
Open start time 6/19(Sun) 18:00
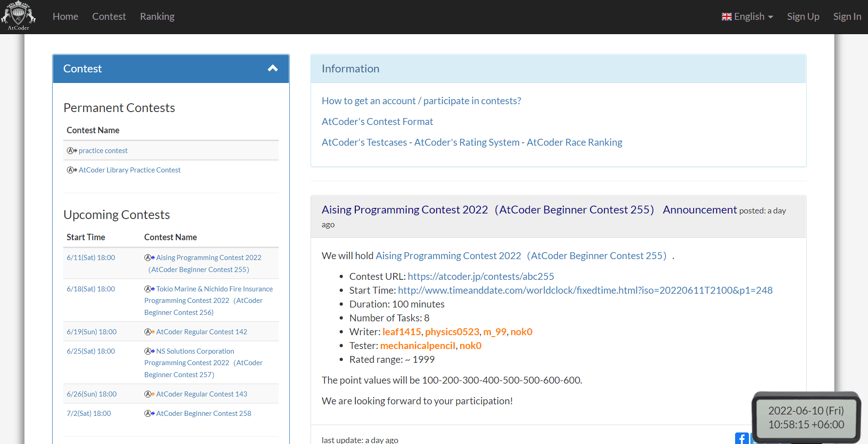92,332
